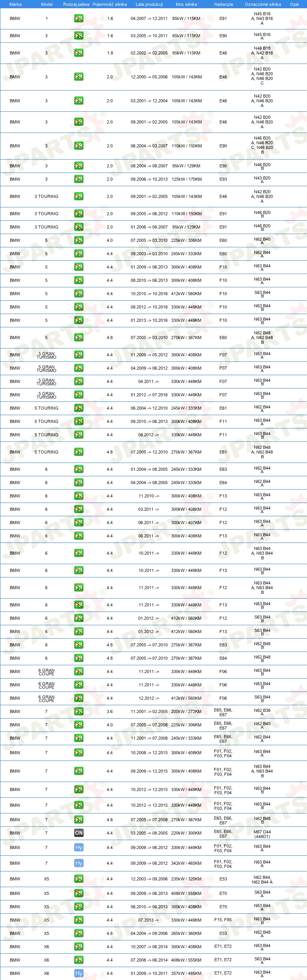307x980 pixels.
Task: Click the 01.2009 -> 10.2011 production years cell
Action: (149, 973)
